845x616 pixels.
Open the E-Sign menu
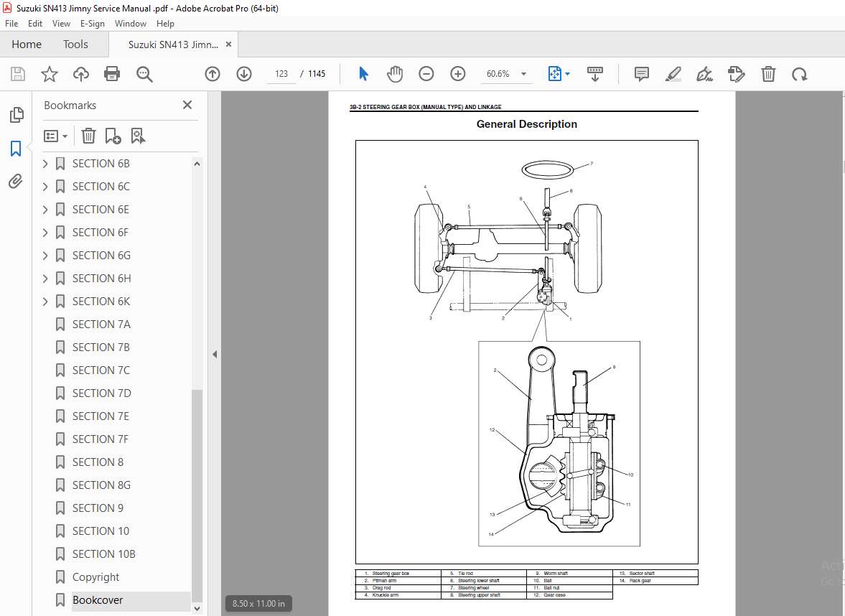pyautogui.click(x=92, y=24)
